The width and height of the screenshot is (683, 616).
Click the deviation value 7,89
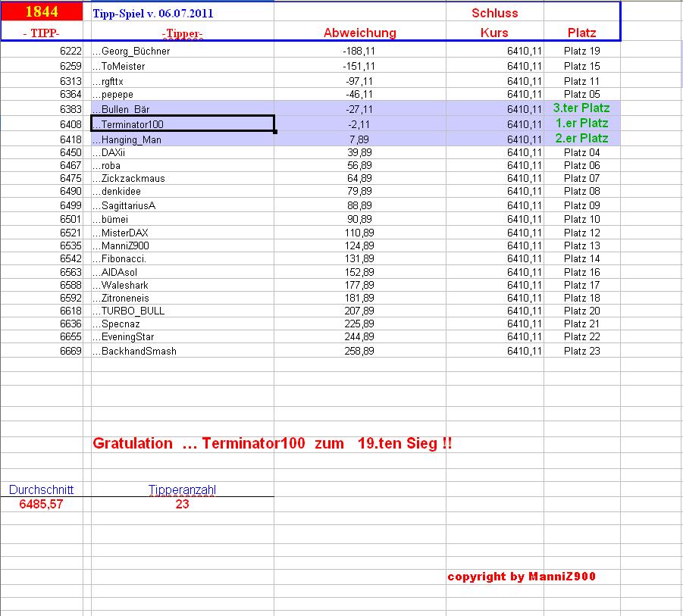(x=359, y=139)
